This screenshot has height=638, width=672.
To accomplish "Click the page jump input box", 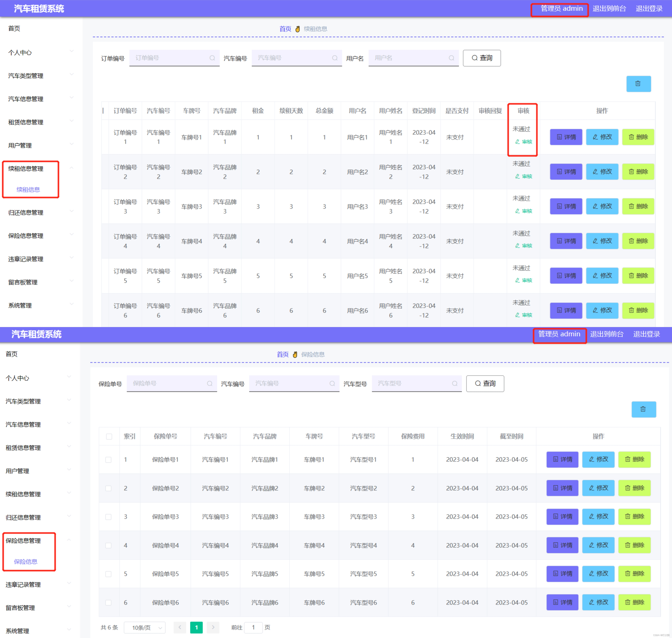I will click(253, 627).
